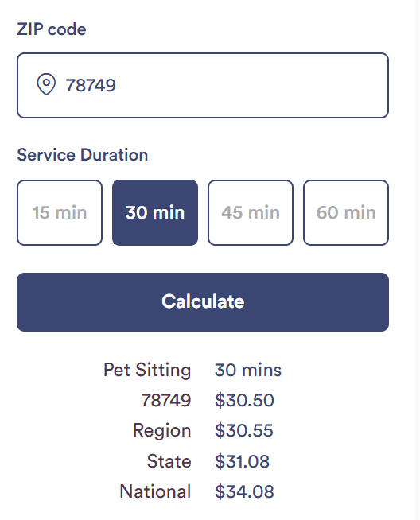
Task: Select the 15 min duration option
Action: 60,212
